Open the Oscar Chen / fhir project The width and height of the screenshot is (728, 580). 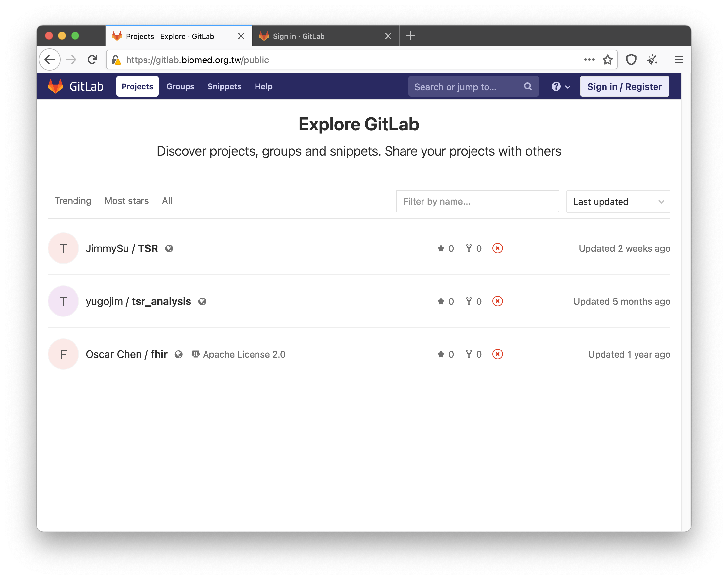[127, 354]
